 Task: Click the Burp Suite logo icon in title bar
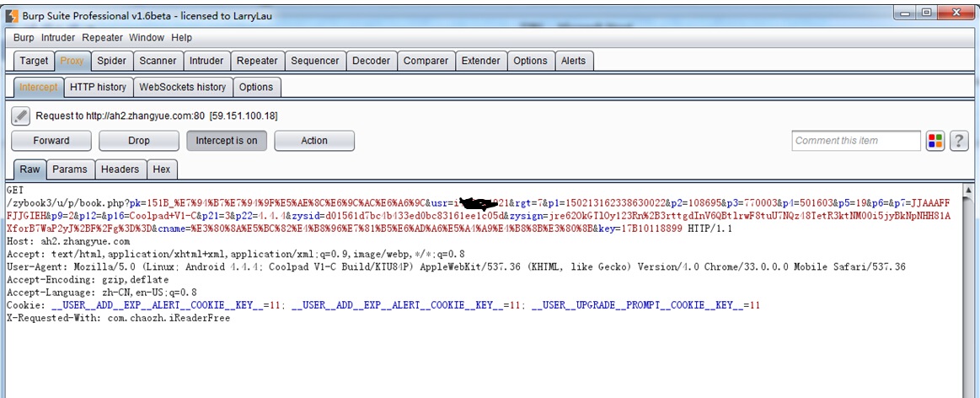pos(11,15)
